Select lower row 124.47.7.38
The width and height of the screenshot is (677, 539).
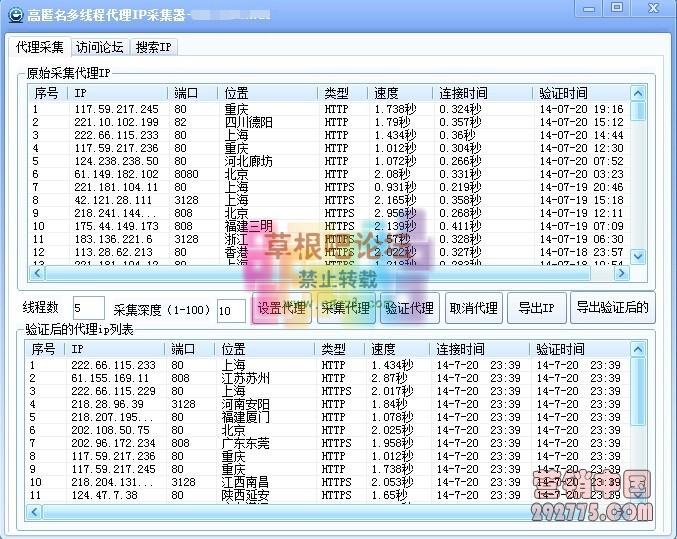(328, 495)
